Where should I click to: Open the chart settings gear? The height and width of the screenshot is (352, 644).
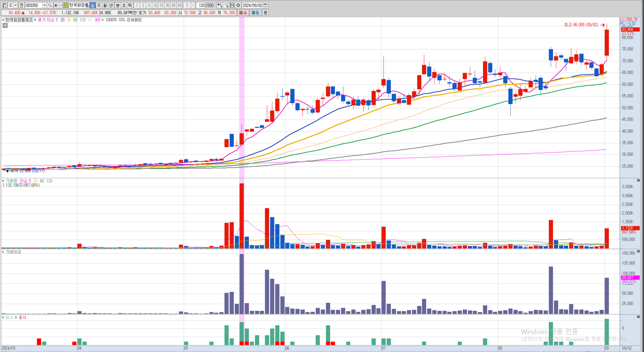click(238, 5)
